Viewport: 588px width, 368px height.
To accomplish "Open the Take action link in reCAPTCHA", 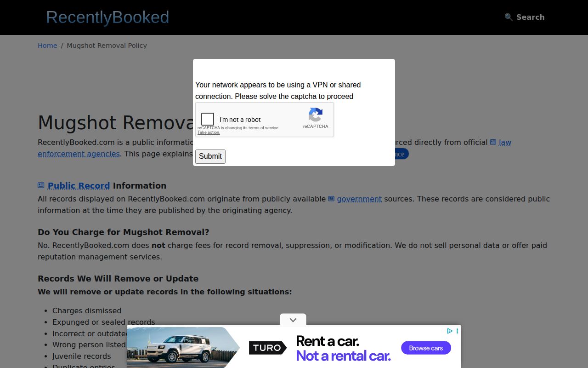I will 209,132.
